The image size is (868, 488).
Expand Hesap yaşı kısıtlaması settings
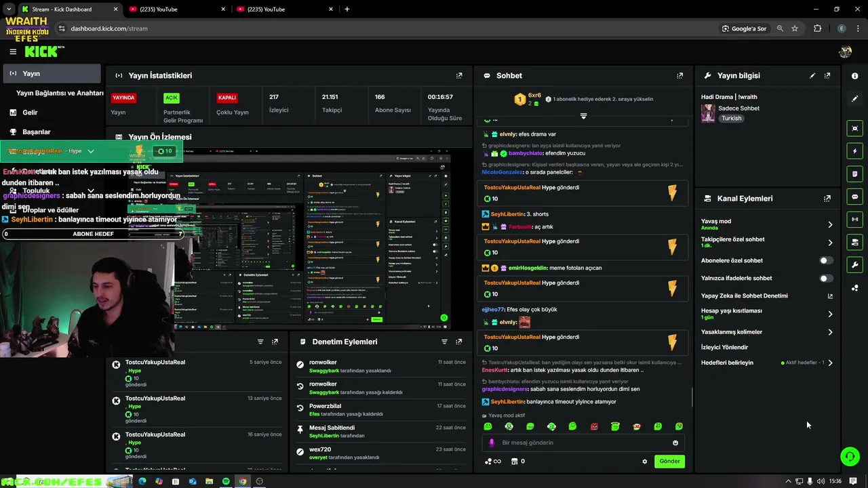coord(830,314)
